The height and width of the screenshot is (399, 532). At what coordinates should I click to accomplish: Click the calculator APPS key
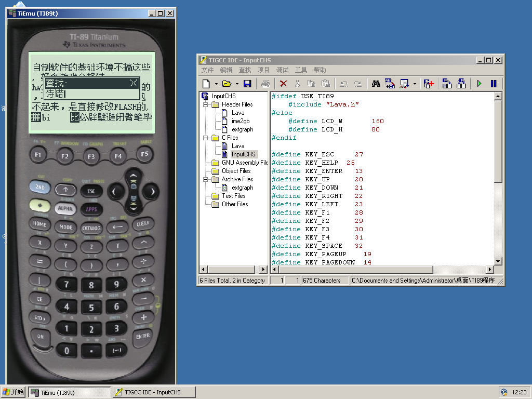91,209
